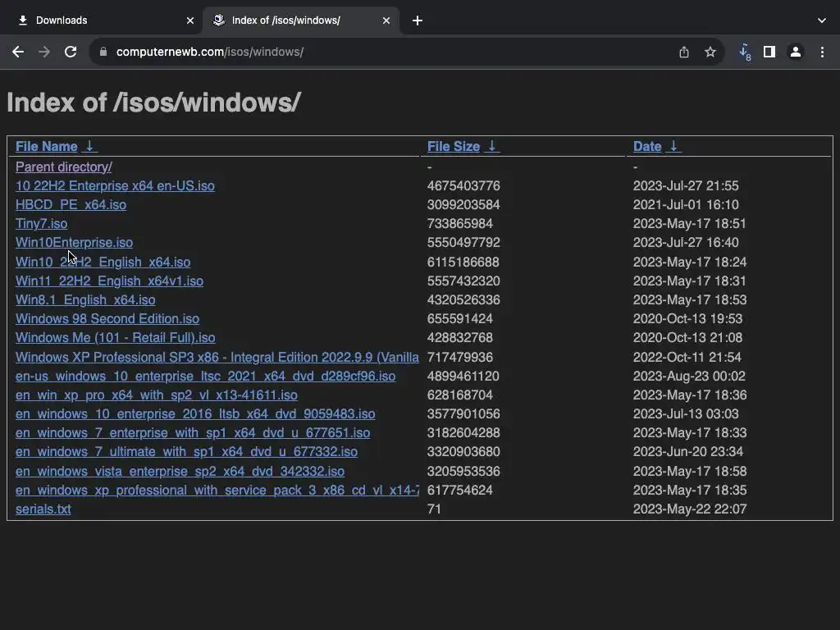Viewport: 840px width, 630px height.
Task: Open the serials.txt file link
Action: pyautogui.click(x=43, y=509)
